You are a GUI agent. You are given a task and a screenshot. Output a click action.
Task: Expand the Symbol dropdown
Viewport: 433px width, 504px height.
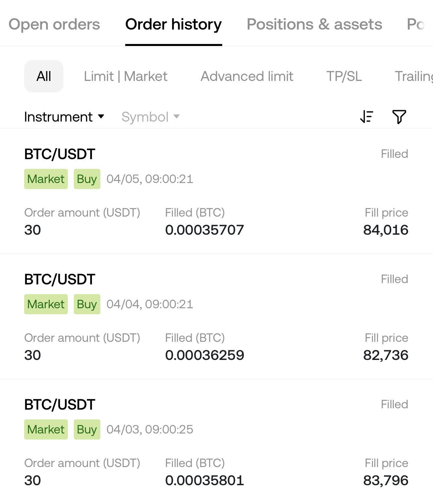coord(150,117)
